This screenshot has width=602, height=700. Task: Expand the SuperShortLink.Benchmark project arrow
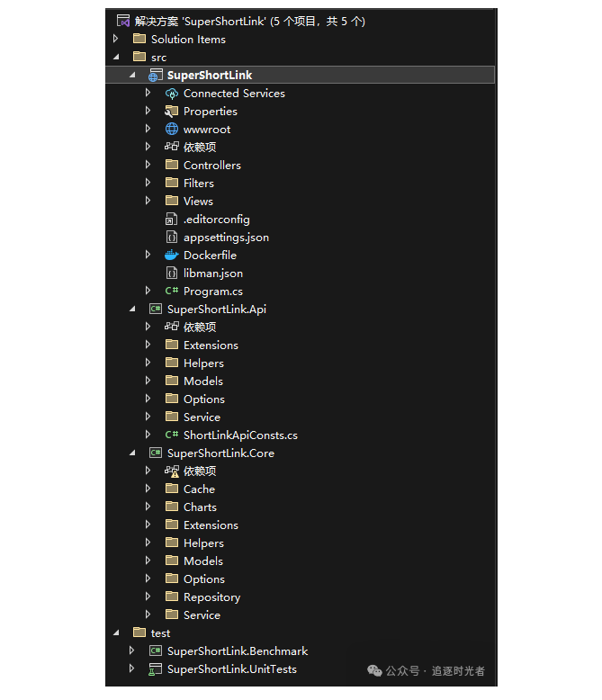click(x=132, y=651)
